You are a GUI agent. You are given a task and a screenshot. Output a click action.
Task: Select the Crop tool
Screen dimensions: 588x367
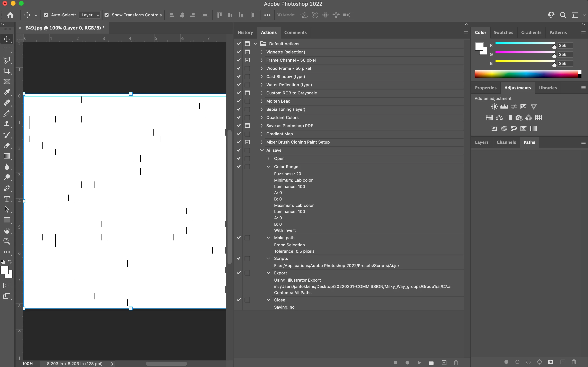click(7, 71)
